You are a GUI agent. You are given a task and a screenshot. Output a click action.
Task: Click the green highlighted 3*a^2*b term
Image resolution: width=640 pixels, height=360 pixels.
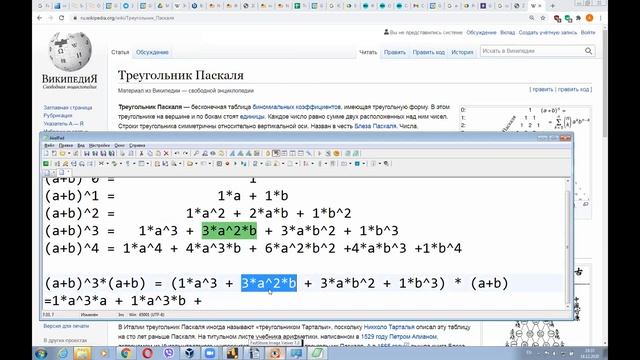229,231
